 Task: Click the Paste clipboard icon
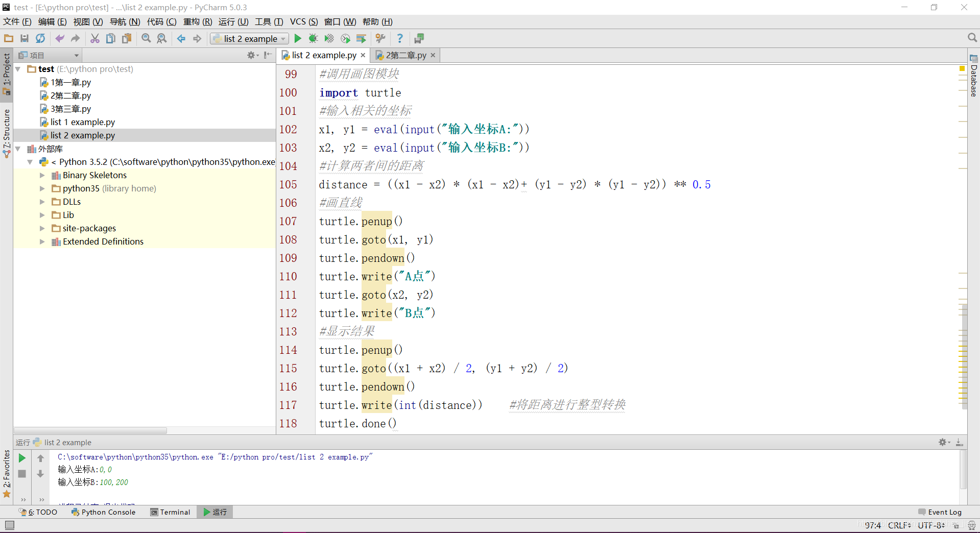[x=127, y=38]
